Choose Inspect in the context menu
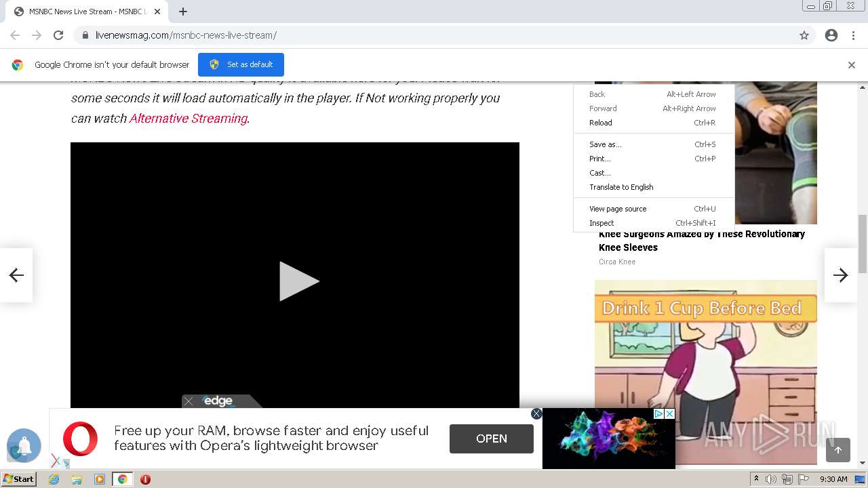The width and height of the screenshot is (868, 488). point(654,223)
